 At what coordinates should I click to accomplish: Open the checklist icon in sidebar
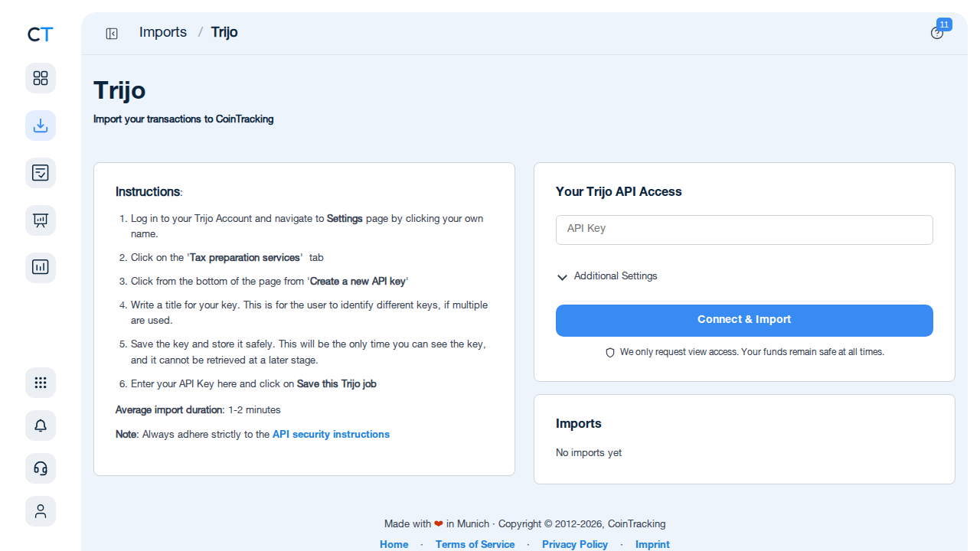[41, 173]
